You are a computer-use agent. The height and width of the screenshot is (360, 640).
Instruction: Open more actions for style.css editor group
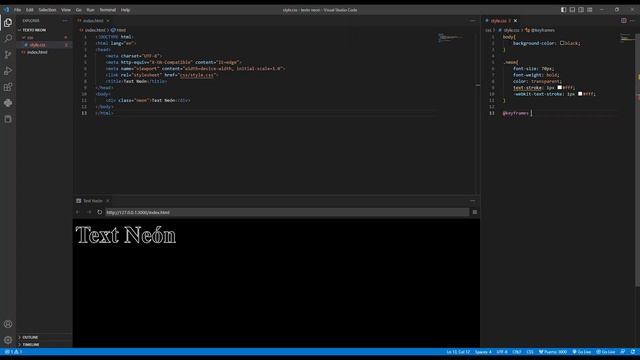[632, 20]
